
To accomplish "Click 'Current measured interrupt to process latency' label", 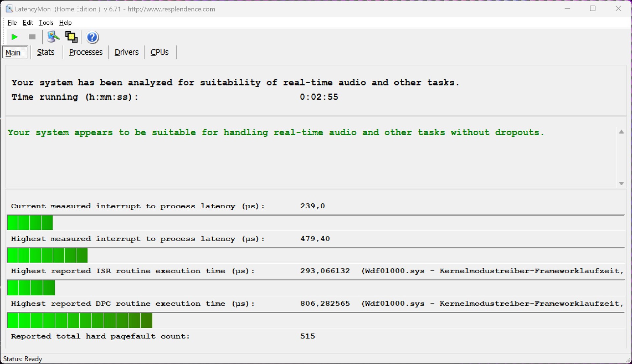I will click(x=138, y=206).
